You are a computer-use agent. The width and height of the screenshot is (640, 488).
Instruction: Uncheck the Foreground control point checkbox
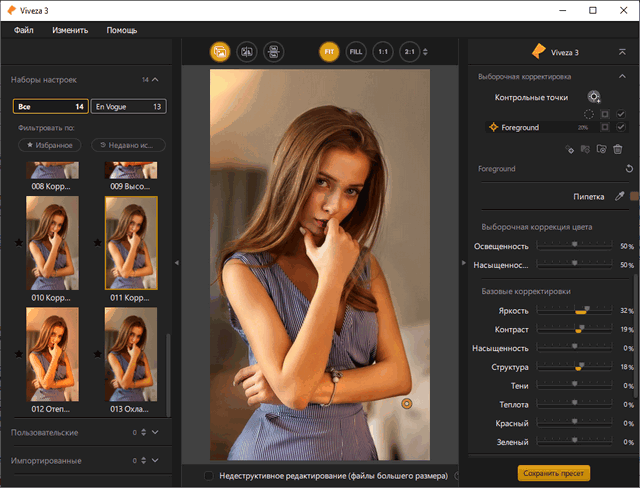coord(620,128)
